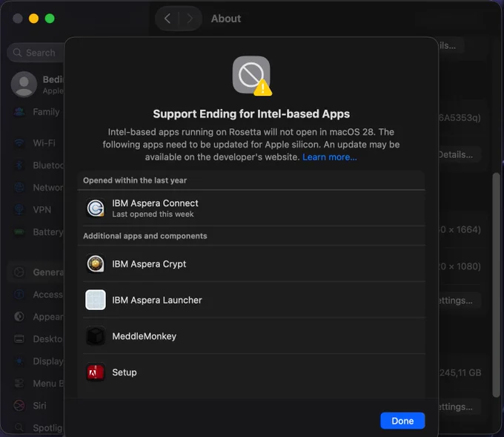Select the IBM Aspera Launcher label
Viewport: 504px width, 437px height.
coord(157,300)
